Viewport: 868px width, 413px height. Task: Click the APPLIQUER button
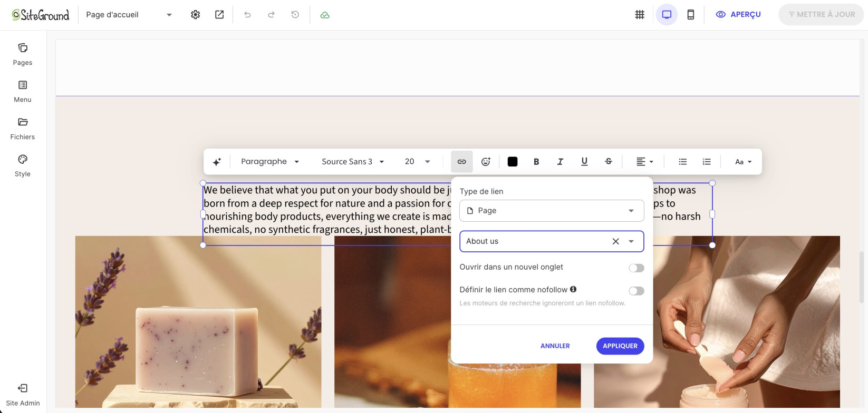pos(620,346)
